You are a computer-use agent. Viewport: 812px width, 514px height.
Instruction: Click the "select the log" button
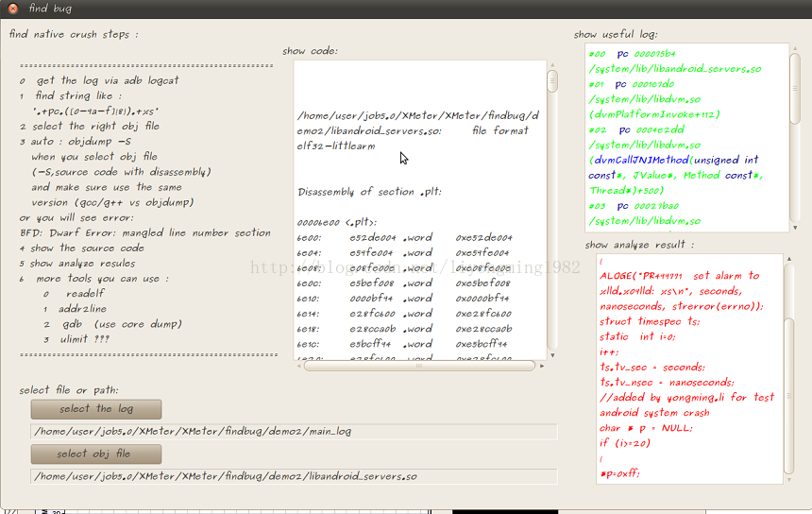click(95, 409)
